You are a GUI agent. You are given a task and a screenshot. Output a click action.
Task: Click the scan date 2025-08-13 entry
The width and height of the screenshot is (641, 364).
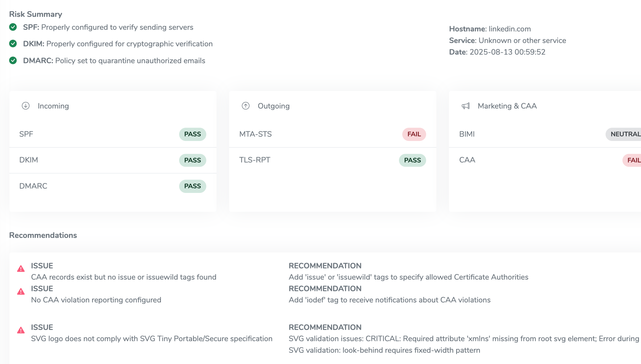[x=507, y=52]
